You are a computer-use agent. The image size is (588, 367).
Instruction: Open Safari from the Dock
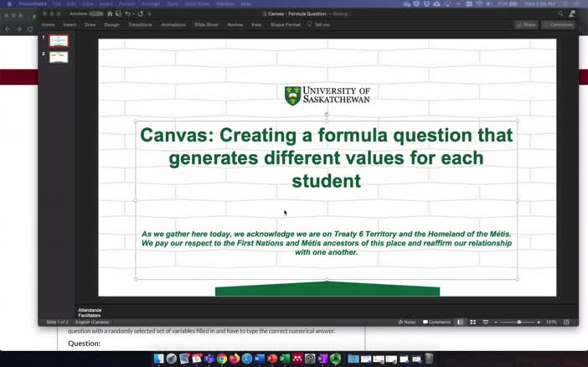247,359
